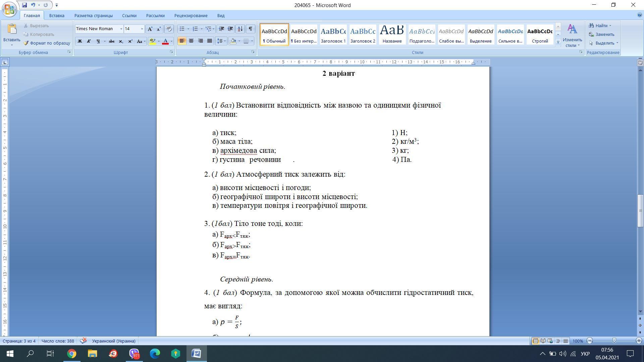
Task: Click the Strikethrough icon
Action: [x=112, y=41]
